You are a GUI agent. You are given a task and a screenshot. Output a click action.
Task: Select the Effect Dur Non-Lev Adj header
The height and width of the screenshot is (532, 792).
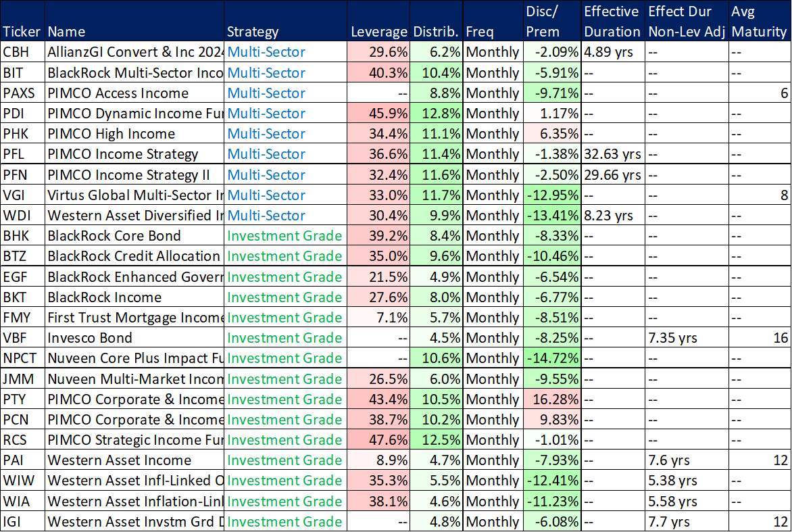tap(687, 21)
